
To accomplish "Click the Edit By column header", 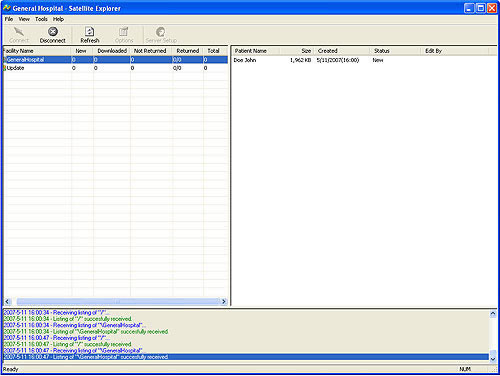I will click(x=455, y=51).
